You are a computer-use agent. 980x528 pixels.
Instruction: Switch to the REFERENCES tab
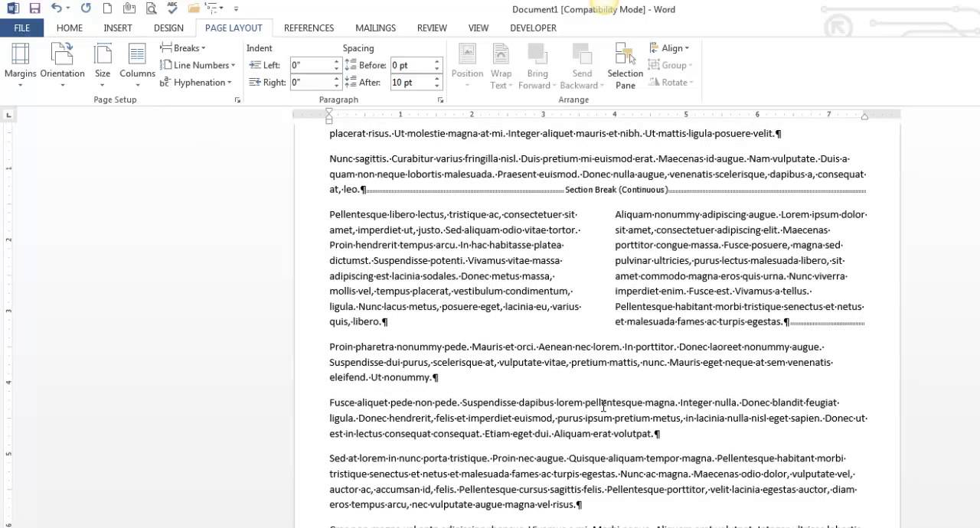(309, 28)
